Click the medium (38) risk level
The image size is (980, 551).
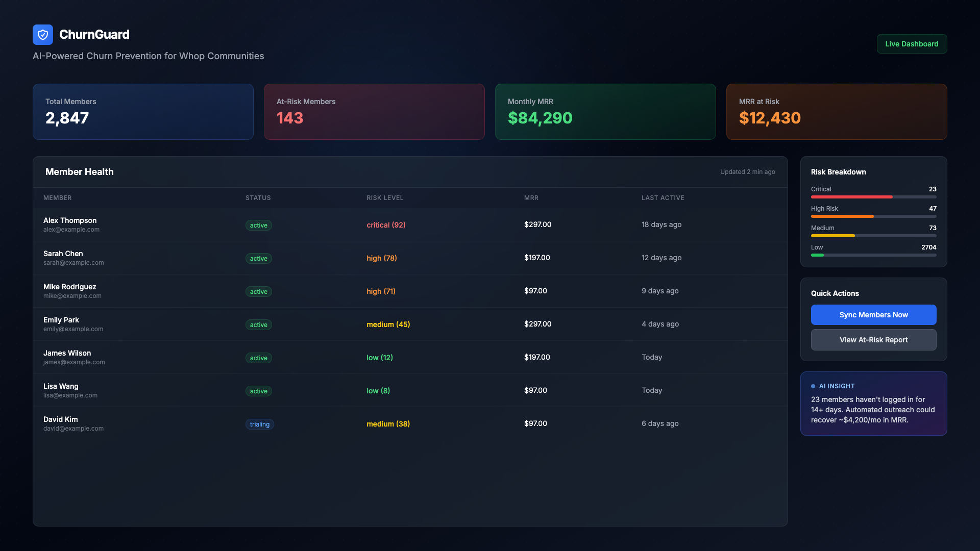tap(388, 424)
